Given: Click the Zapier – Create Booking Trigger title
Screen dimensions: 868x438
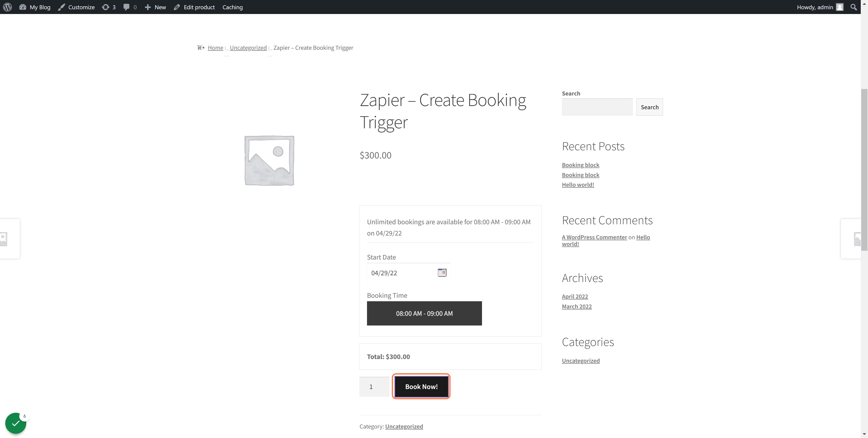Looking at the screenshot, I should tap(443, 111).
